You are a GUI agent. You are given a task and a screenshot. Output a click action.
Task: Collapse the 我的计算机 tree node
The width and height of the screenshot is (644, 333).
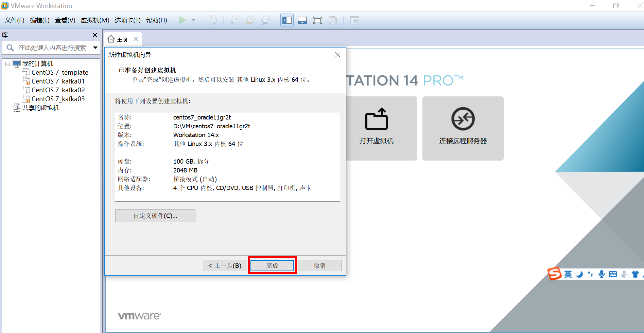[7, 64]
